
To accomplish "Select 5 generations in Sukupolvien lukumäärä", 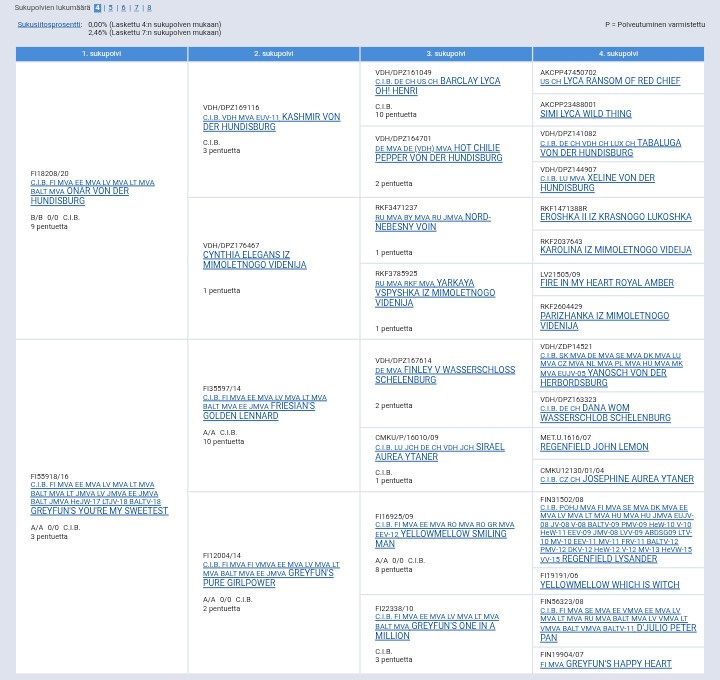I will point(110,8).
